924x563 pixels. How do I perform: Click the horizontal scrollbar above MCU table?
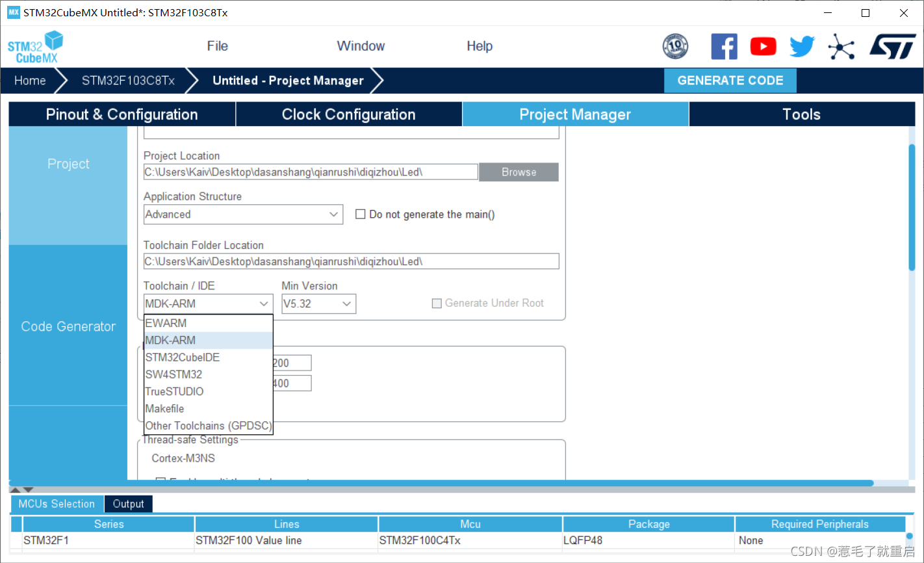tap(442, 483)
